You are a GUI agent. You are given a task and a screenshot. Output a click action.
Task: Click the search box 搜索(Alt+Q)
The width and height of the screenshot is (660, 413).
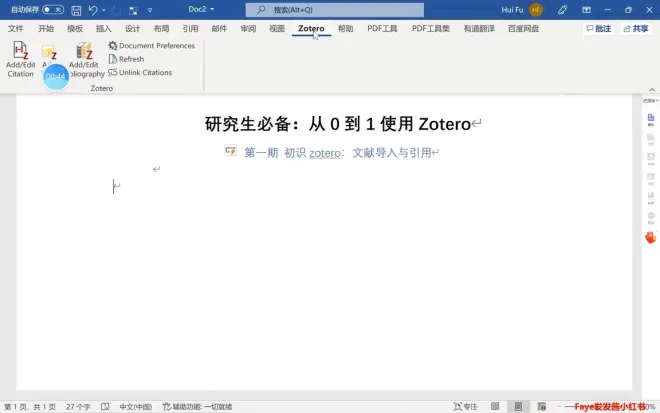335,10
